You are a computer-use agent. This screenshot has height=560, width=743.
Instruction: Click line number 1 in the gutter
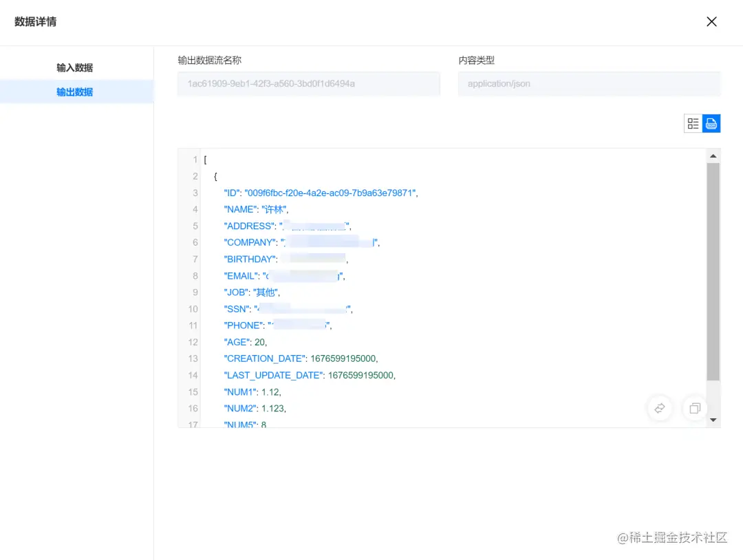point(195,160)
